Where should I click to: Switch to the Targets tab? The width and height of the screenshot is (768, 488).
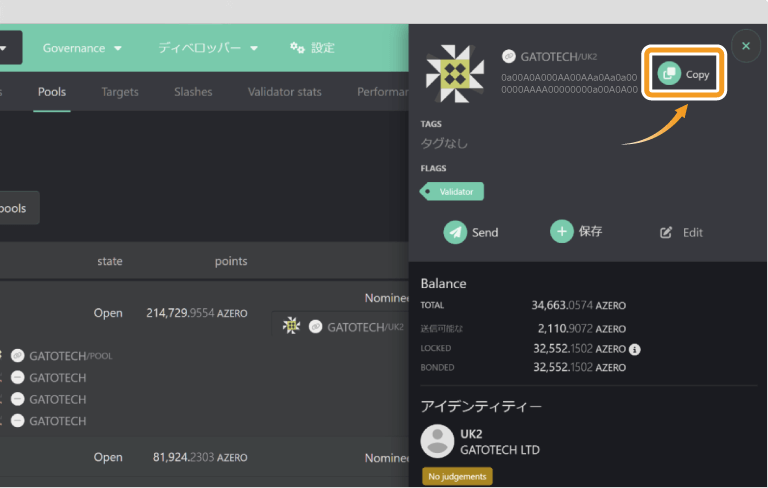point(120,92)
